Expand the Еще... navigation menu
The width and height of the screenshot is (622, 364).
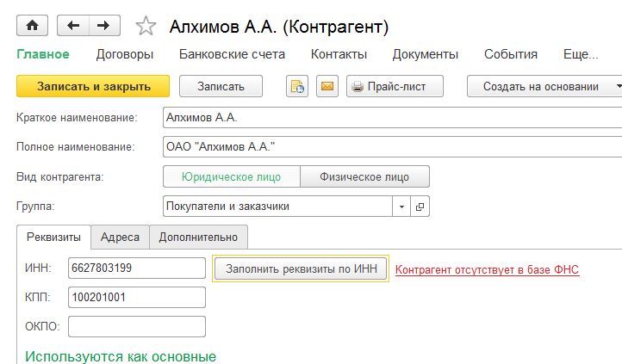[580, 54]
